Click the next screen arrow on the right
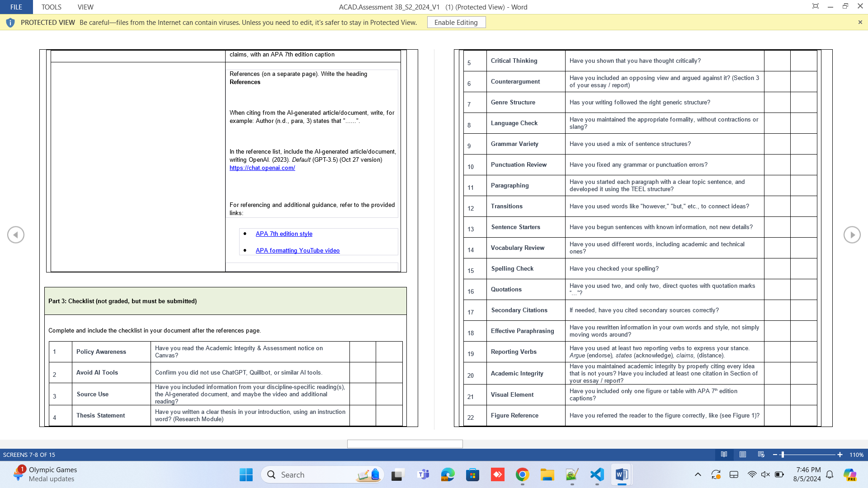The height and width of the screenshot is (488, 868). [852, 235]
